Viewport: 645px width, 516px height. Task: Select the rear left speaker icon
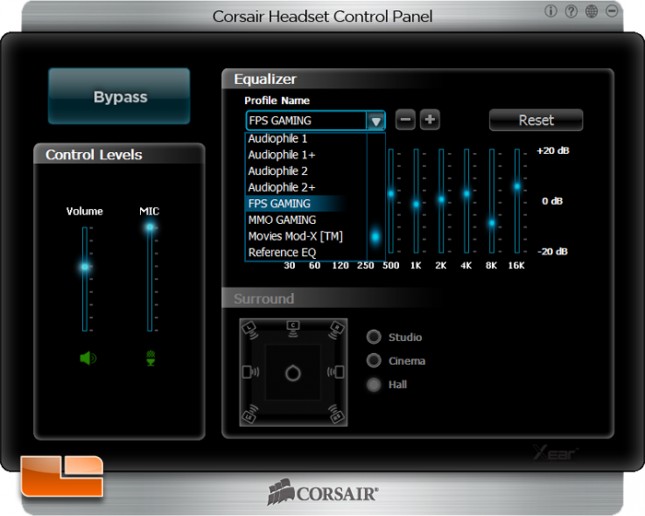coord(251,414)
